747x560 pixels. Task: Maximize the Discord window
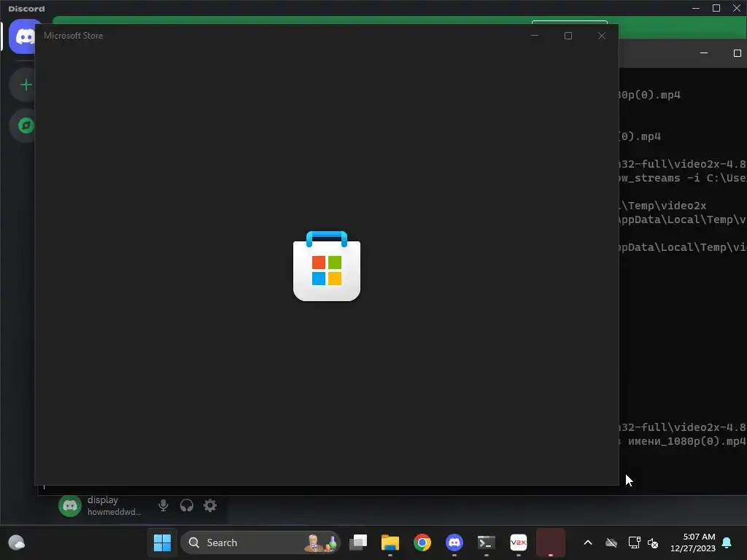(716, 8)
